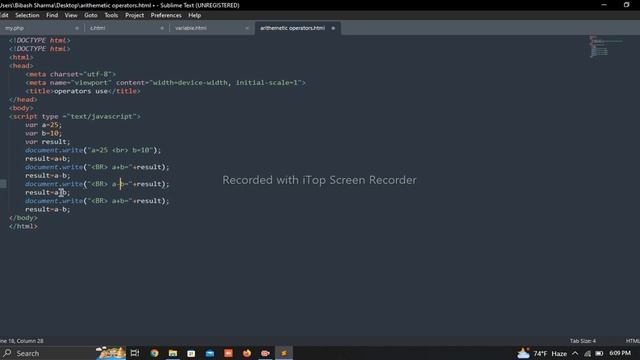Screen dimensions: 640x360
Task: Restore down the Sublime Text window
Action: click(x=627, y=5)
